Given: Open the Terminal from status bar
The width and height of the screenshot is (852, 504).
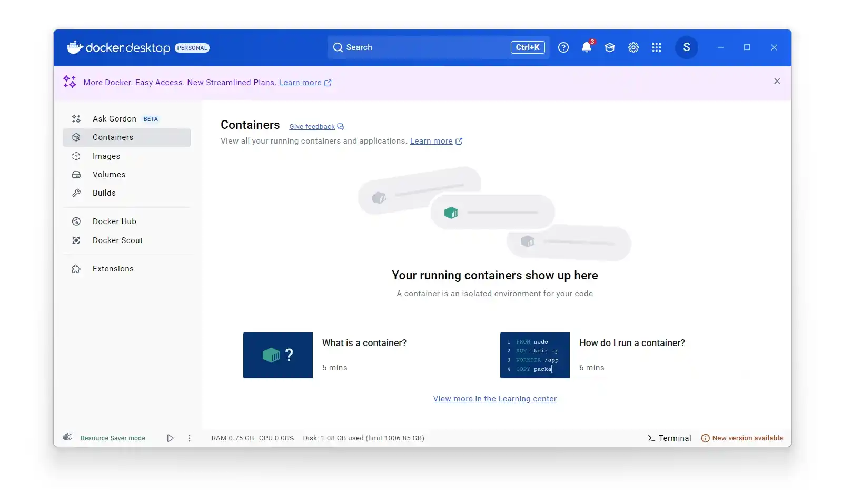Looking at the screenshot, I should point(669,438).
